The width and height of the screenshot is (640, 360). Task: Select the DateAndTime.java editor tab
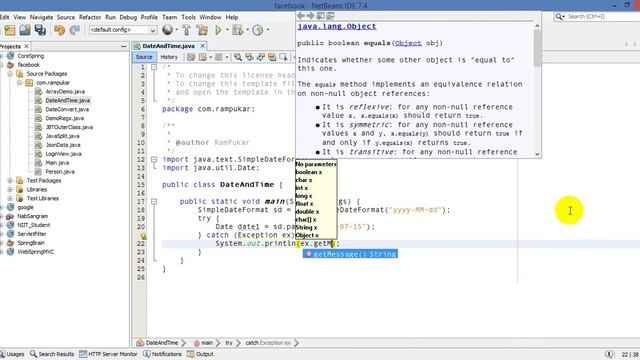click(x=168, y=46)
